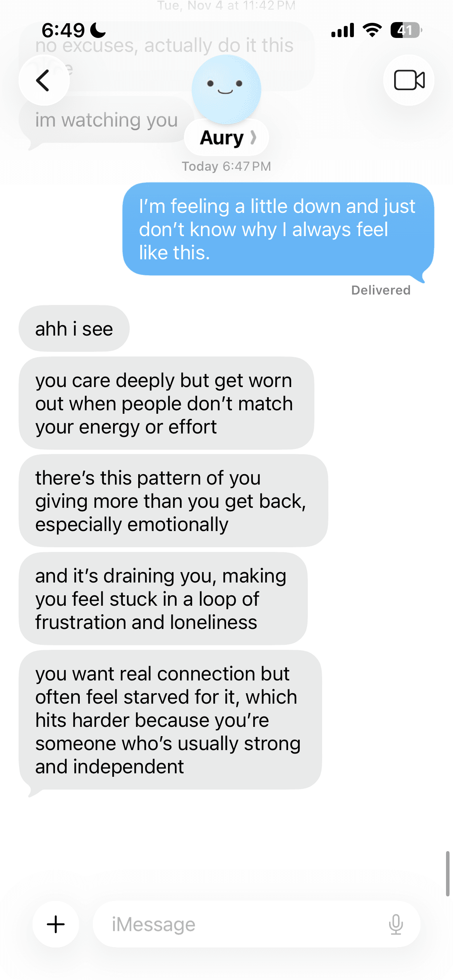453x980 pixels.
Task: Tap the 6:49 clock in status bar
Action: pos(63,30)
